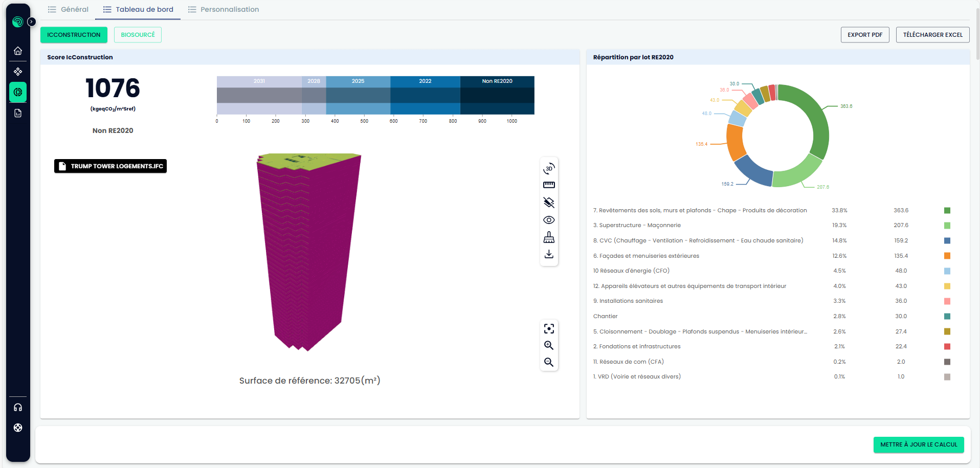The image size is (980, 468).
Task: Click the 2022 threshold band on the scale
Action: pyautogui.click(x=425, y=95)
